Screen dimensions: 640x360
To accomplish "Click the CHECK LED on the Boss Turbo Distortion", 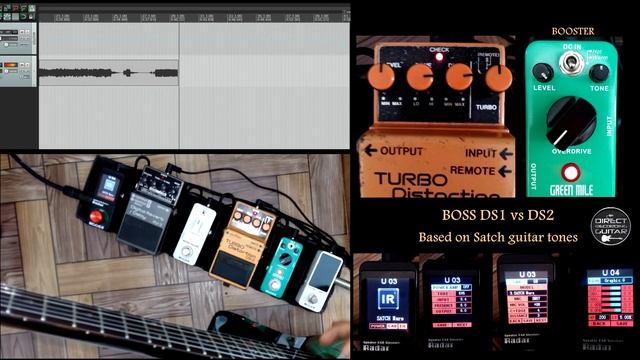I will click(x=439, y=57).
